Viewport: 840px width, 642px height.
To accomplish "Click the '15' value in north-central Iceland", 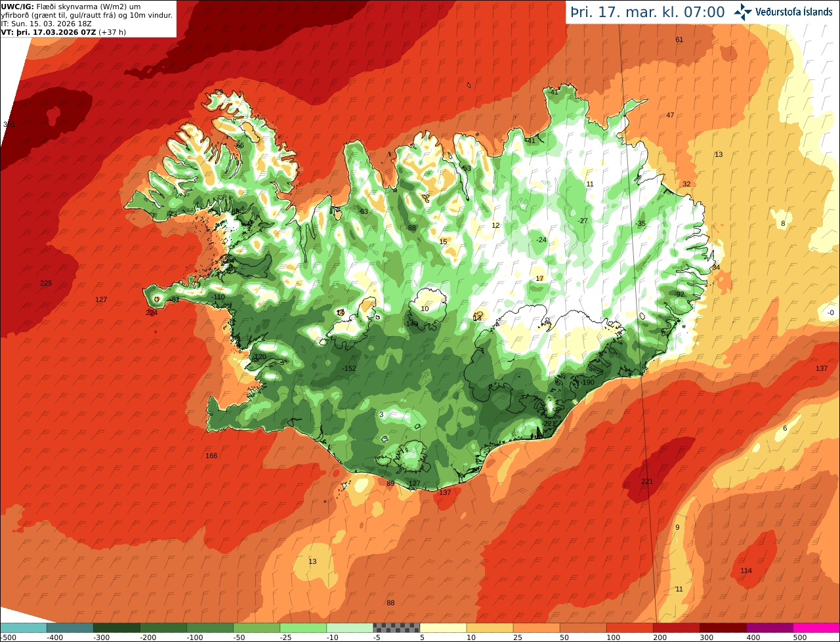I will [443, 242].
